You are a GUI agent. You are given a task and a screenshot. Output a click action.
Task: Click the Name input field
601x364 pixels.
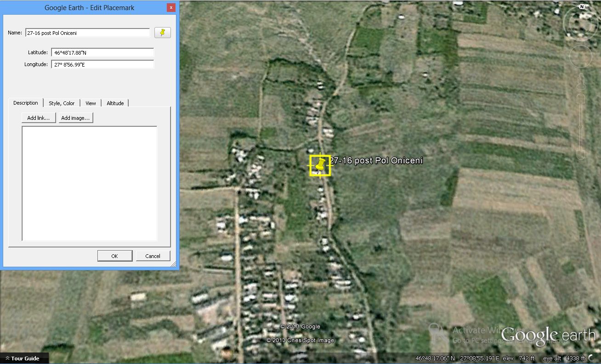coord(87,33)
